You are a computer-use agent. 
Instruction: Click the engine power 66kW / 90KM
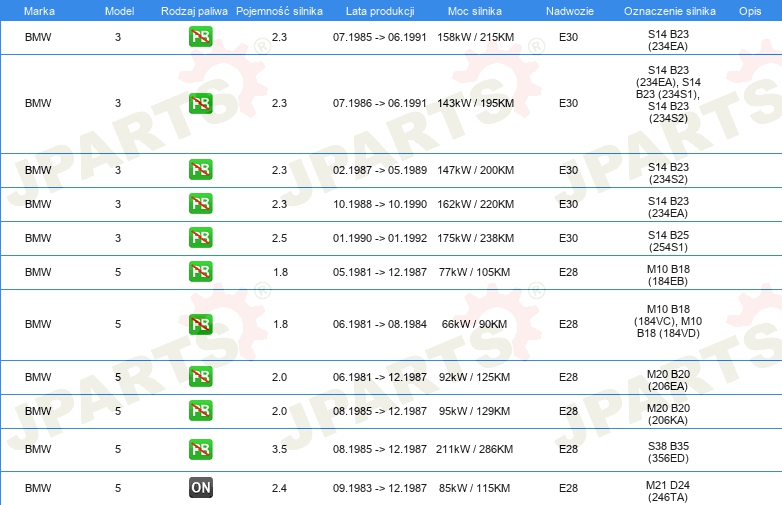click(x=474, y=324)
